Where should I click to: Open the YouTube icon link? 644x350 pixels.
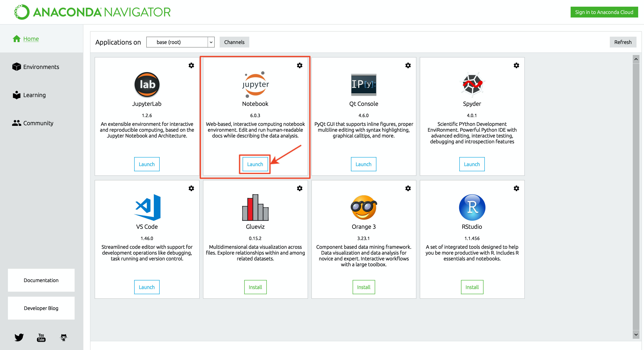41,337
